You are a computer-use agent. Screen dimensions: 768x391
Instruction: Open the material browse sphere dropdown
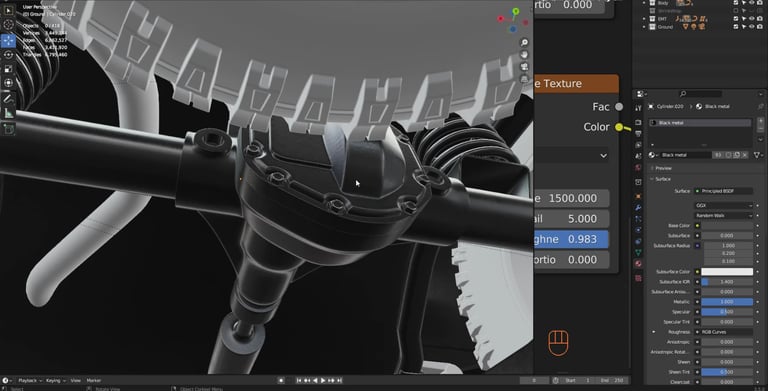click(x=653, y=155)
